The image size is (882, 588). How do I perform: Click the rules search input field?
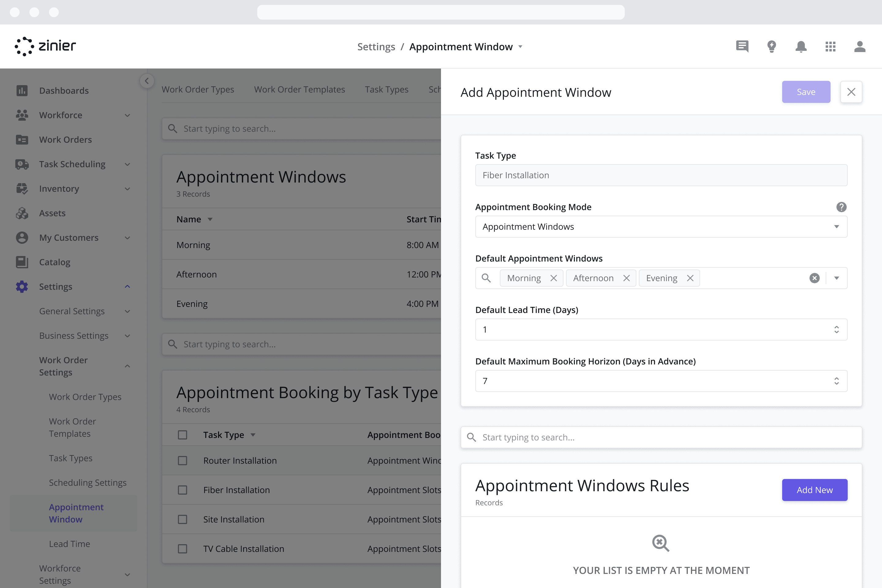[x=661, y=437]
